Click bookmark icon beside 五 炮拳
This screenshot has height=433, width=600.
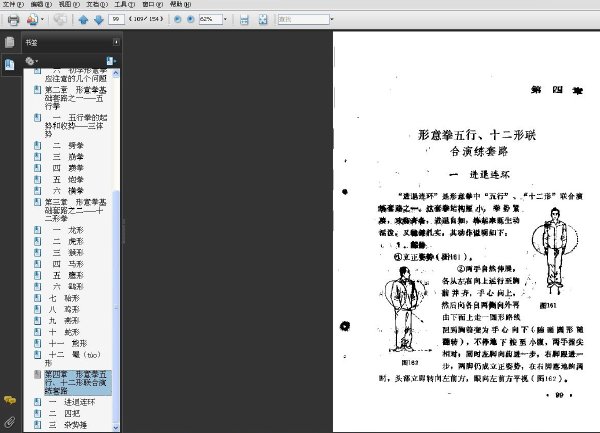[x=38, y=179]
